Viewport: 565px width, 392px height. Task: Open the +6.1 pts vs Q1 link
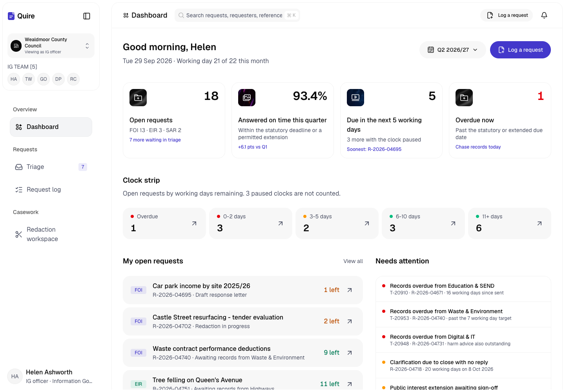253,147
